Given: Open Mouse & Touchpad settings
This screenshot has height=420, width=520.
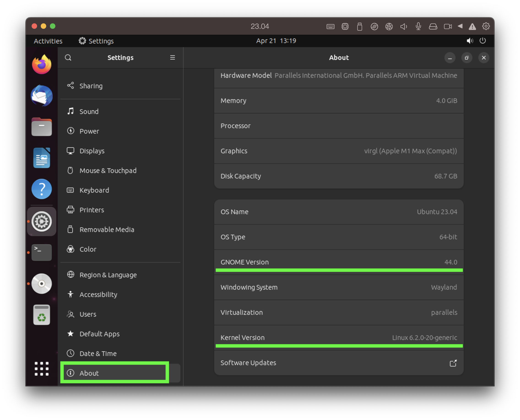Looking at the screenshot, I should point(120,171).
